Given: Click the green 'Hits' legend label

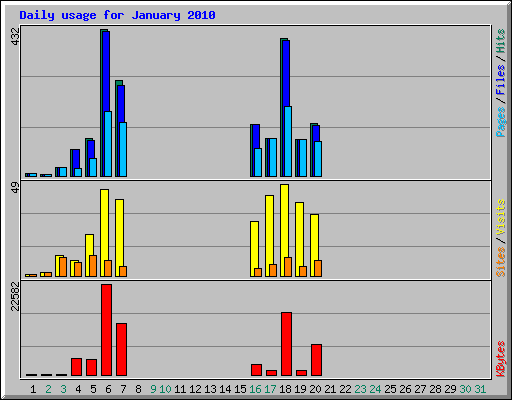Looking at the screenshot, I should tap(500, 41).
